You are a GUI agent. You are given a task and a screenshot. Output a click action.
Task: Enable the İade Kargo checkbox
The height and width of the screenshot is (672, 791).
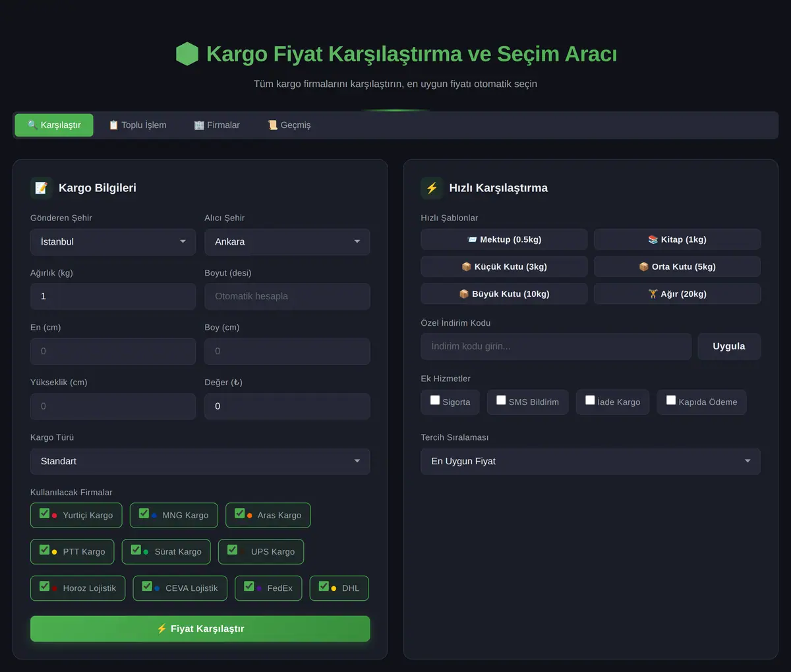590,400
